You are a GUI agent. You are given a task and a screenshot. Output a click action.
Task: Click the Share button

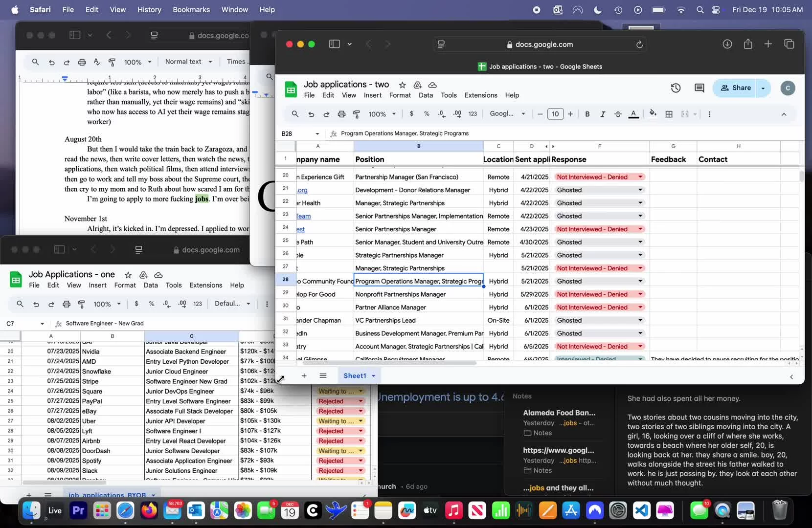(x=736, y=88)
